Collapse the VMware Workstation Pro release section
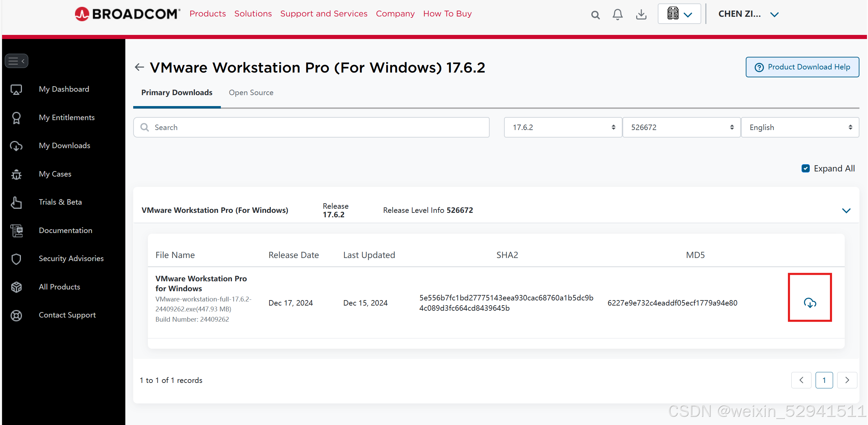 pyautogui.click(x=846, y=210)
